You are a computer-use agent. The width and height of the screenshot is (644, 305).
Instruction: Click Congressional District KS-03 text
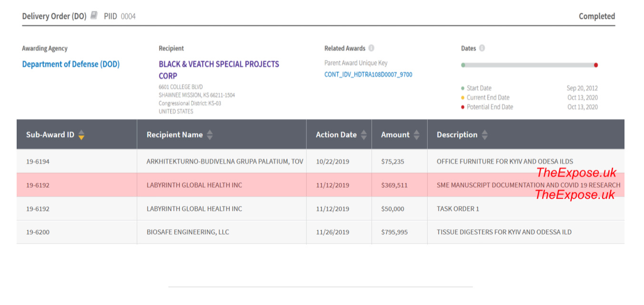tap(190, 103)
